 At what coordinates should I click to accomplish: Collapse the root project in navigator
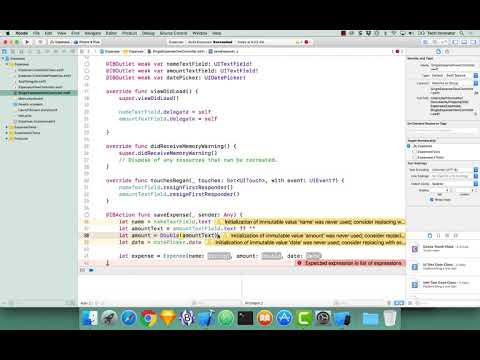[x=3, y=59]
